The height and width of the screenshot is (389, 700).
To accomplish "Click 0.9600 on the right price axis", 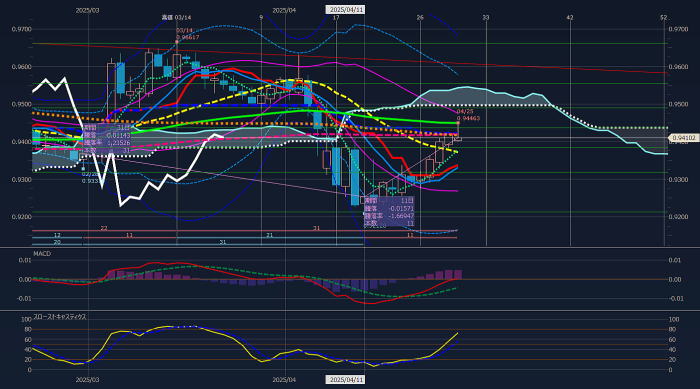I will 678,67.
